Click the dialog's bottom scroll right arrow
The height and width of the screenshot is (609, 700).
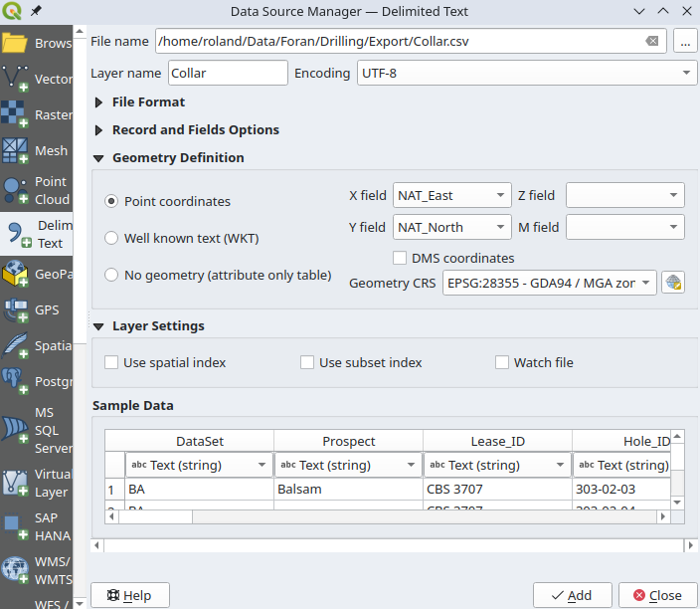click(691, 545)
